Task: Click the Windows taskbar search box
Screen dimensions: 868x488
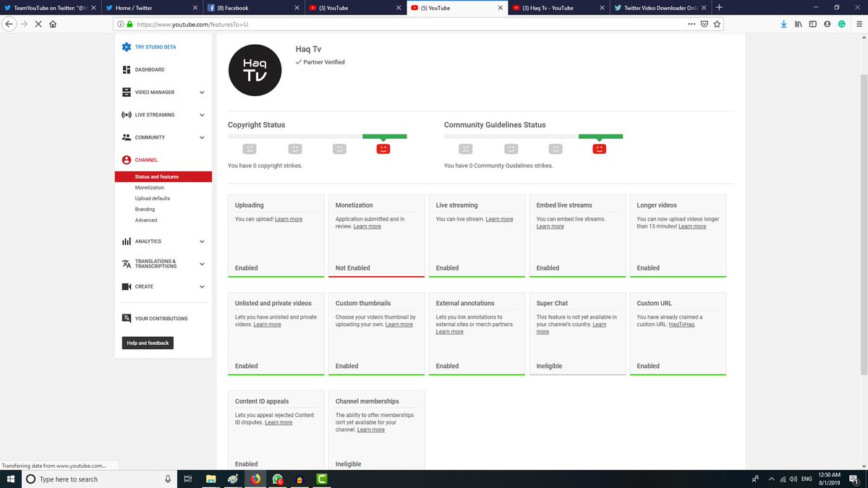Action: pos(100,479)
